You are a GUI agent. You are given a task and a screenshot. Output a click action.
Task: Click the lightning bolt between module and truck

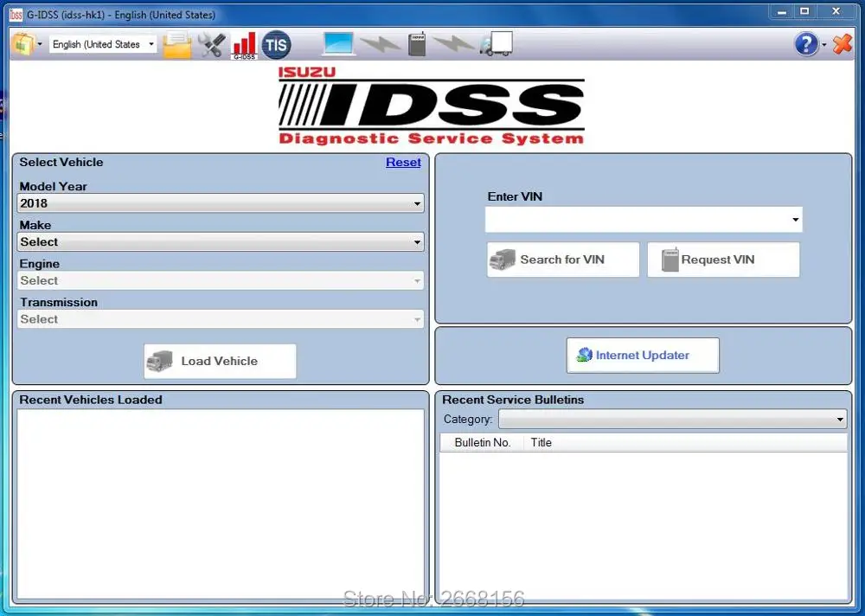(453, 44)
